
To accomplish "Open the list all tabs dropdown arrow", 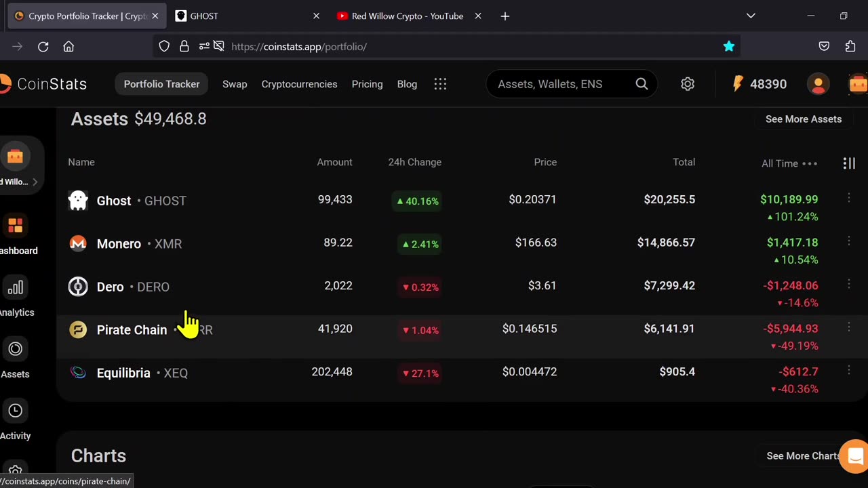I will (x=751, y=16).
